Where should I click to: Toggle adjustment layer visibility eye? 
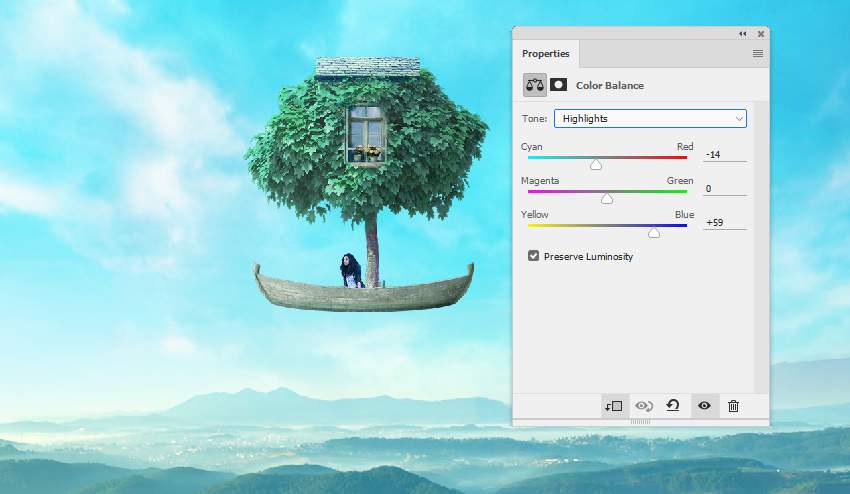704,406
